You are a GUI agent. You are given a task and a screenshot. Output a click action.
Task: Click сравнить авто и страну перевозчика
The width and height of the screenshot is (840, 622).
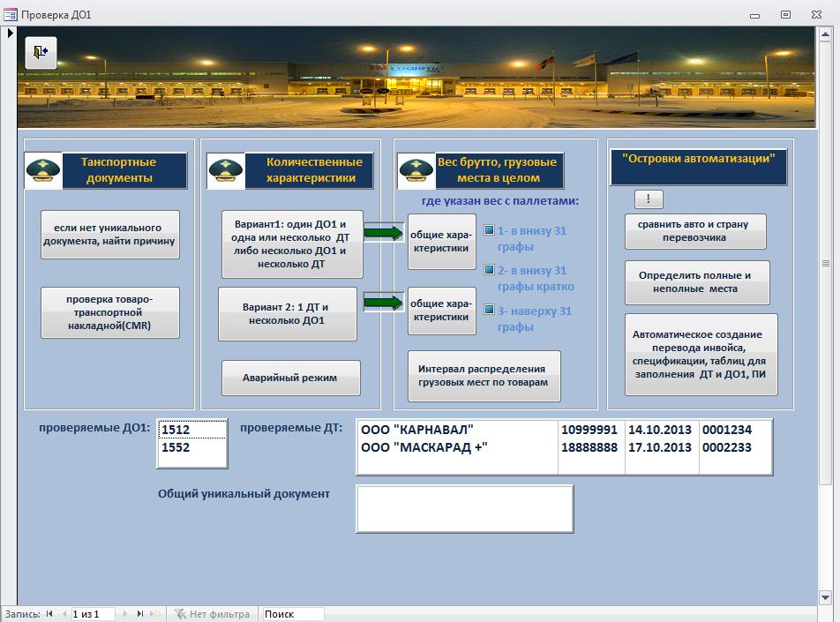click(x=694, y=231)
